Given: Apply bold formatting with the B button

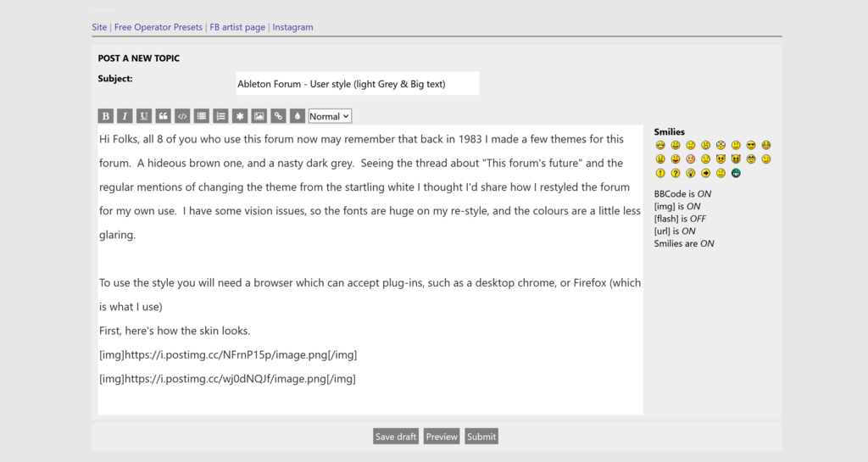Looking at the screenshot, I should click(106, 116).
